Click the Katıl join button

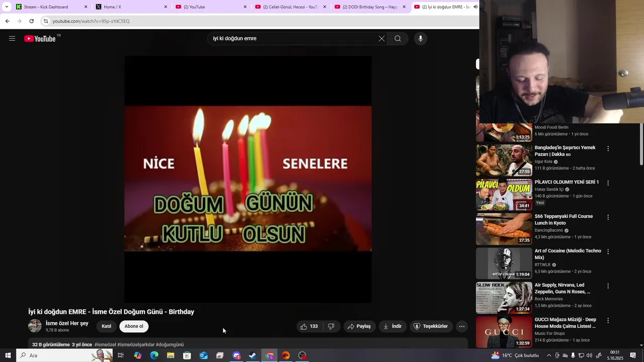pyautogui.click(x=106, y=326)
